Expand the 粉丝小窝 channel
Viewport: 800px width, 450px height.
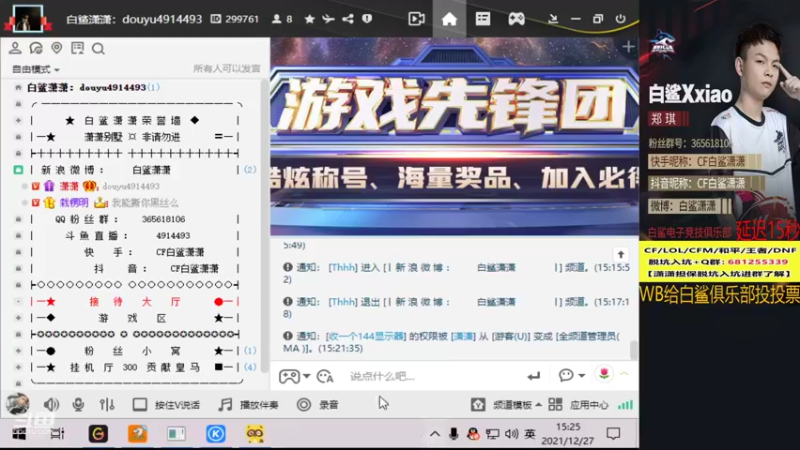coord(18,351)
